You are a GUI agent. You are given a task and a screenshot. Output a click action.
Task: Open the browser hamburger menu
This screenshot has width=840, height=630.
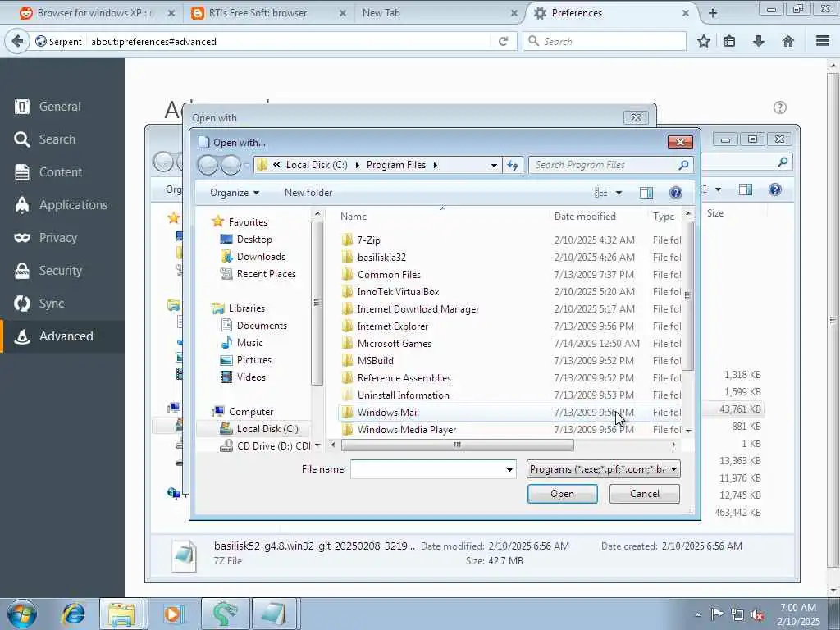tap(823, 41)
